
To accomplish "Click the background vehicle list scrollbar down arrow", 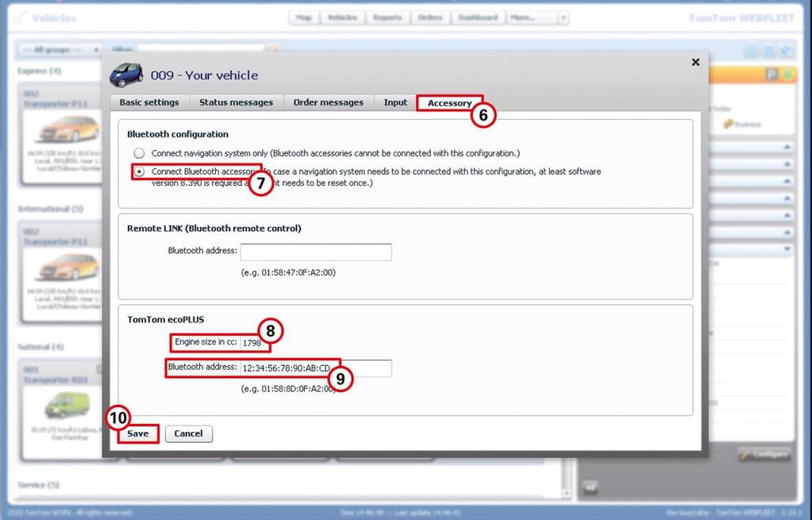I will pos(567,493).
